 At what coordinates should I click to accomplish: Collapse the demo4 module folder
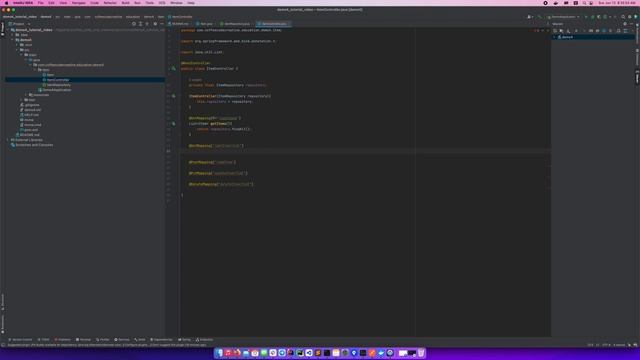[x=13, y=40]
